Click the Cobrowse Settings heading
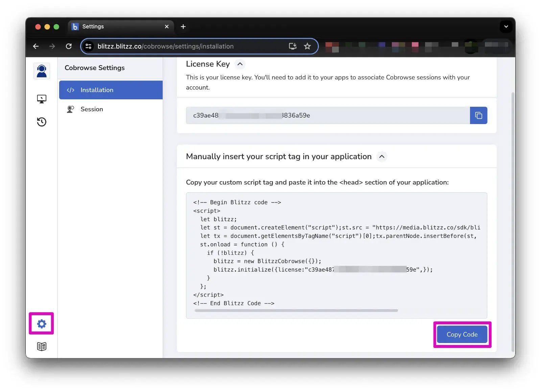The height and width of the screenshot is (392, 541). pyautogui.click(x=95, y=68)
